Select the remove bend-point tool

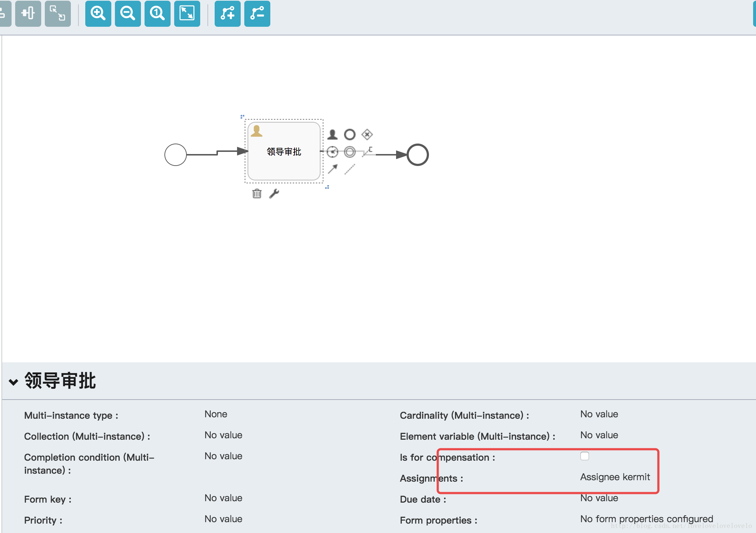[257, 14]
